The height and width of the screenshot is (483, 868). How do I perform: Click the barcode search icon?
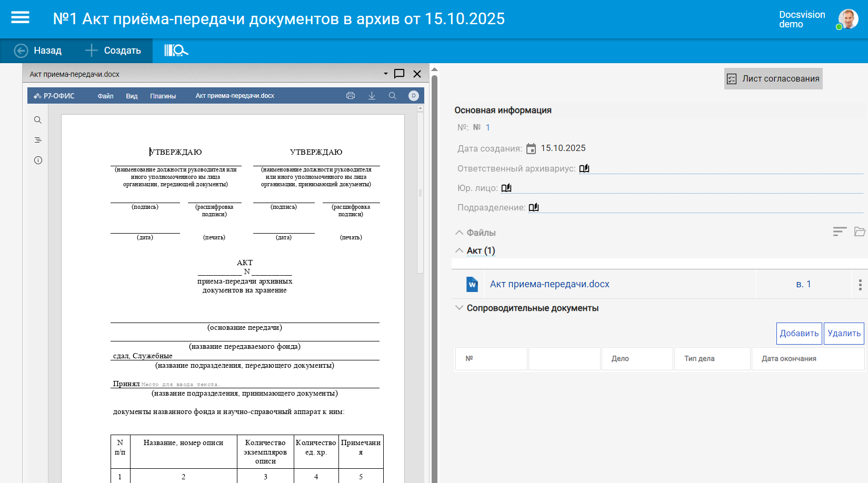(176, 51)
